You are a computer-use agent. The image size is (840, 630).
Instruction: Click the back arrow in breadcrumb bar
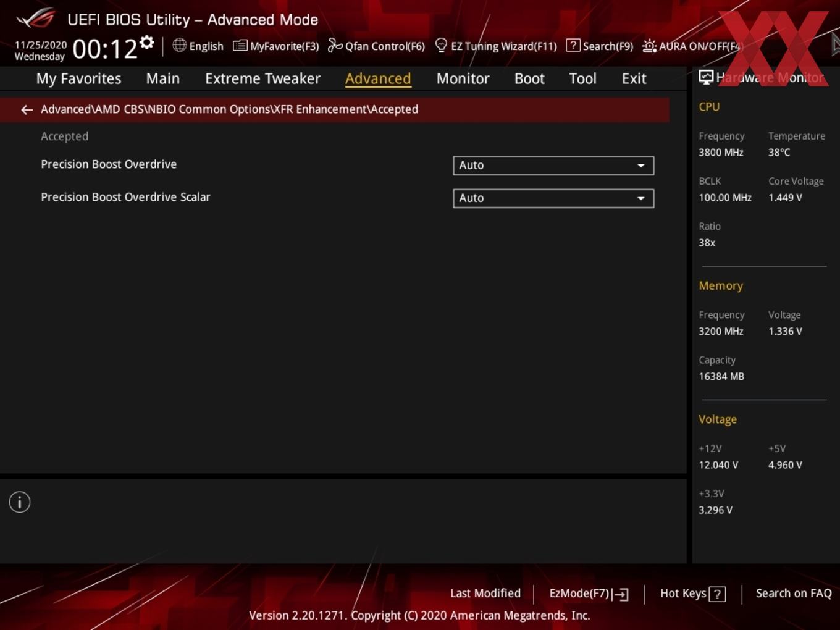pos(27,110)
